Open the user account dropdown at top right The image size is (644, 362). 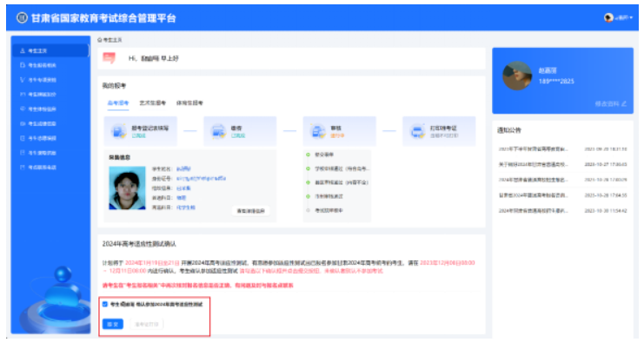tap(620, 17)
